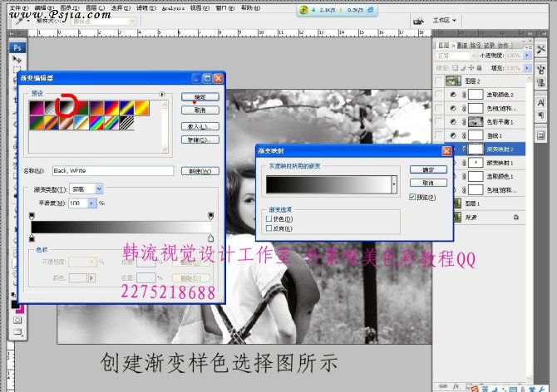Click the lock all padlock icon

coord(479,68)
